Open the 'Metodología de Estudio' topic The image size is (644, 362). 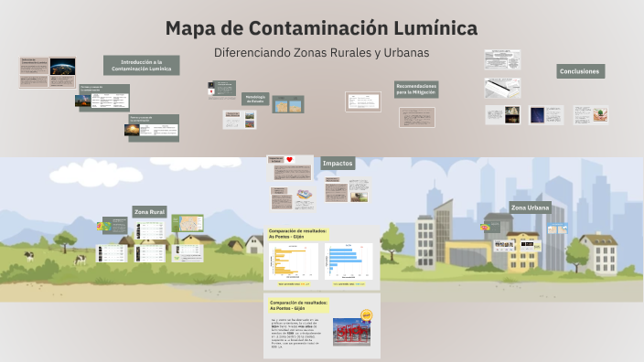point(255,99)
